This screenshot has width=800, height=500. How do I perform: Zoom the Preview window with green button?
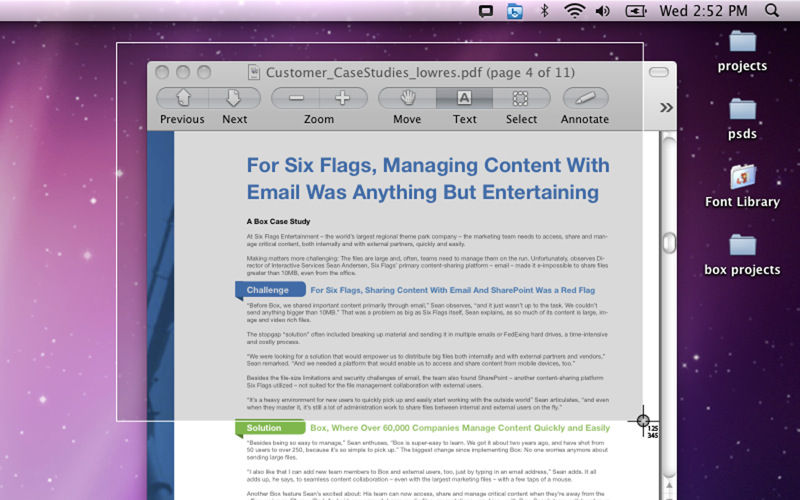coord(204,72)
